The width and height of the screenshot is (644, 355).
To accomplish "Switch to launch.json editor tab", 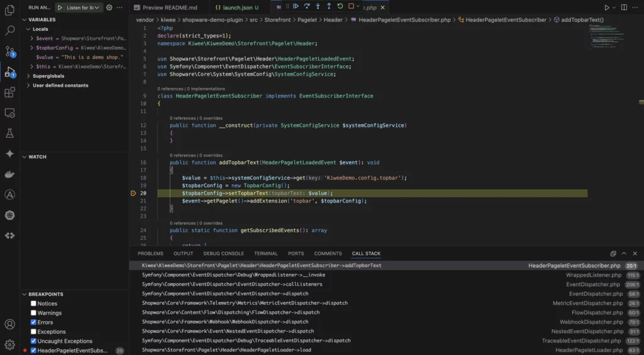I will (237, 8).
